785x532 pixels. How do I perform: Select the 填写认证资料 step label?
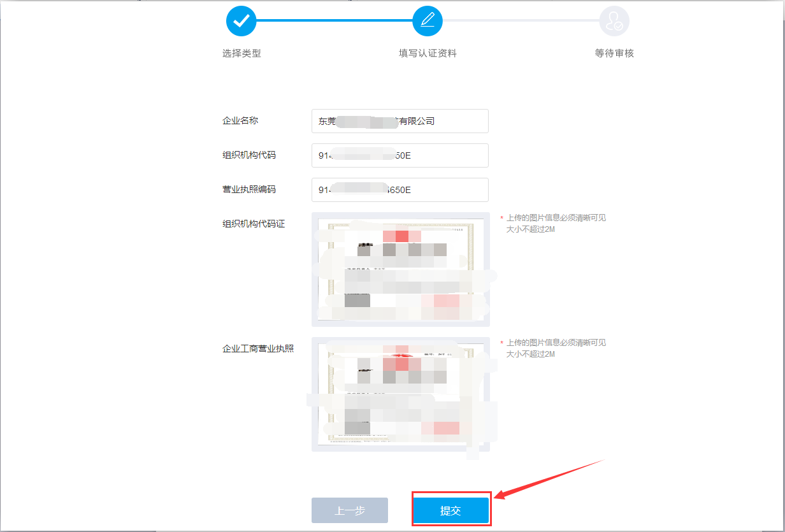coord(428,54)
